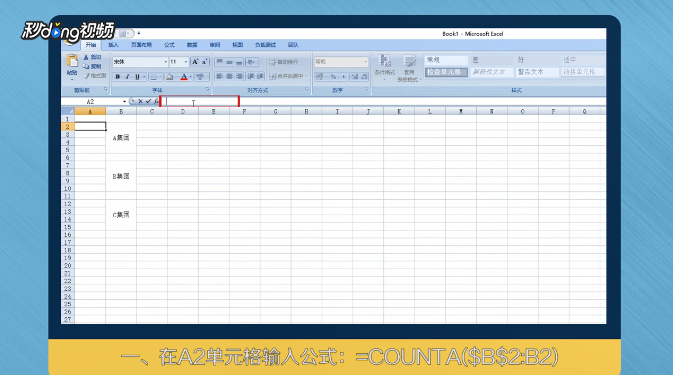The image size is (673, 375).
Task: Click the accounting currency format icon
Action: (319, 77)
